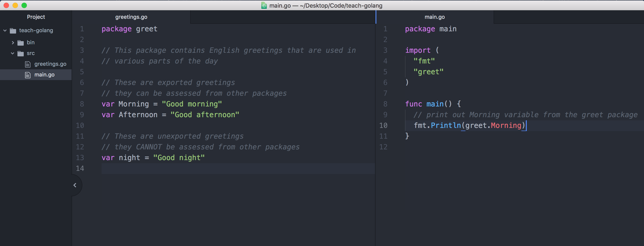Collapse the teach-golang project folder

[5, 30]
